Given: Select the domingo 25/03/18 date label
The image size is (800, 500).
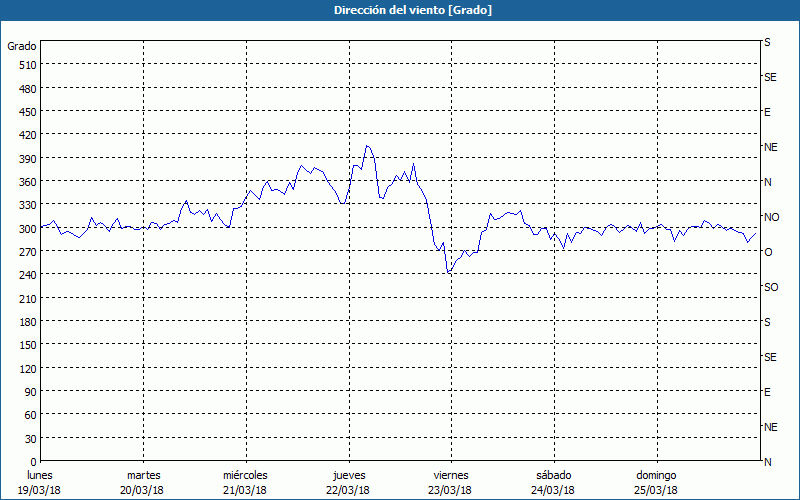Looking at the screenshot, I should coord(656,482).
